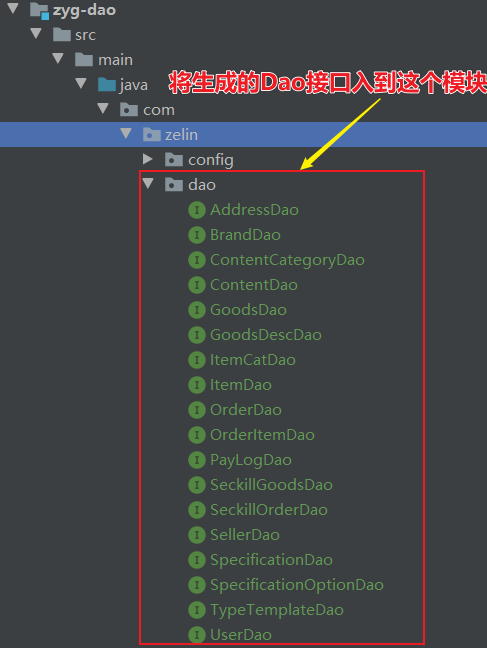Open UserDao interface file
This screenshot has width=487, height=648.
pos(241,635)
